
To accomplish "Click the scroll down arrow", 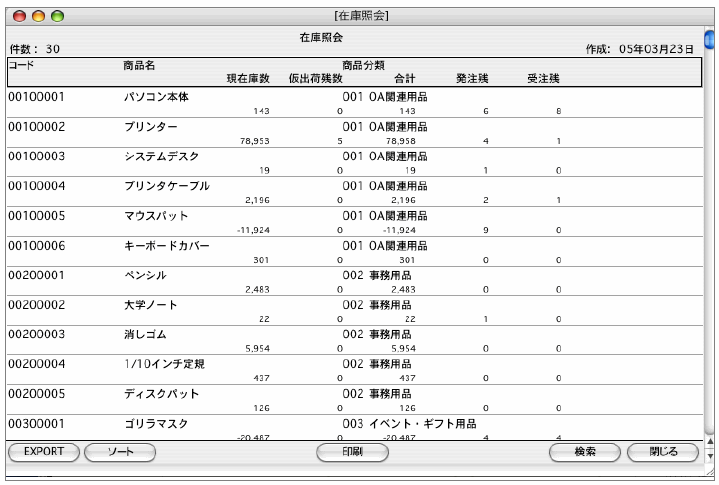I will pos(710,456).
